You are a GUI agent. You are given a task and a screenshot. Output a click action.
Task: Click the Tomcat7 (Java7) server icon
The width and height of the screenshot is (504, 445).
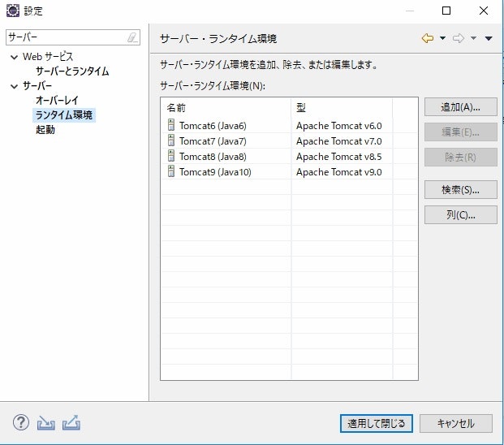[x=171, y=140]
